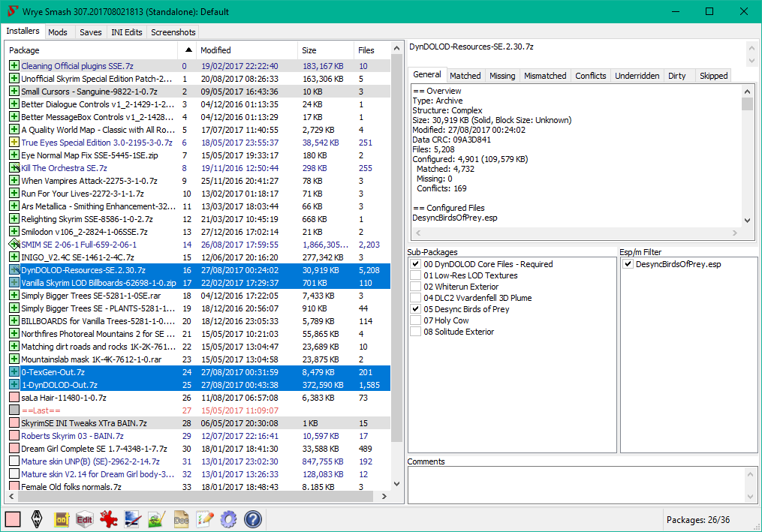Open the green text editor pencil icon
The image size is (762, 532).
(x=157, y=519)
